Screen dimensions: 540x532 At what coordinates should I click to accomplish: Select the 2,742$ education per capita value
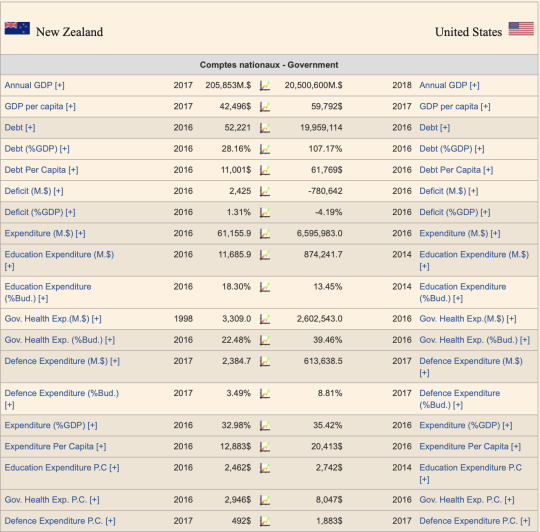click(329, 468)
